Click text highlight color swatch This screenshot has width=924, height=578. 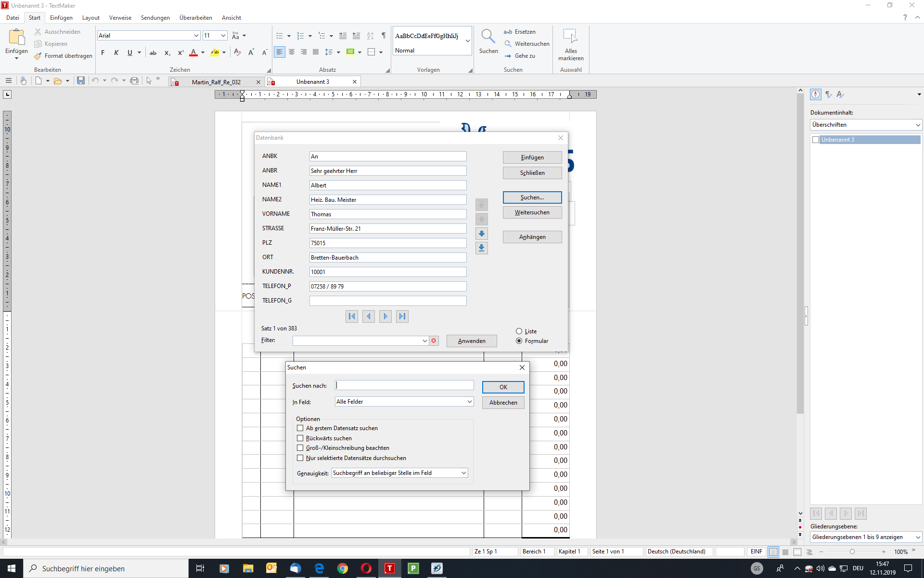(x=215, y=53)
